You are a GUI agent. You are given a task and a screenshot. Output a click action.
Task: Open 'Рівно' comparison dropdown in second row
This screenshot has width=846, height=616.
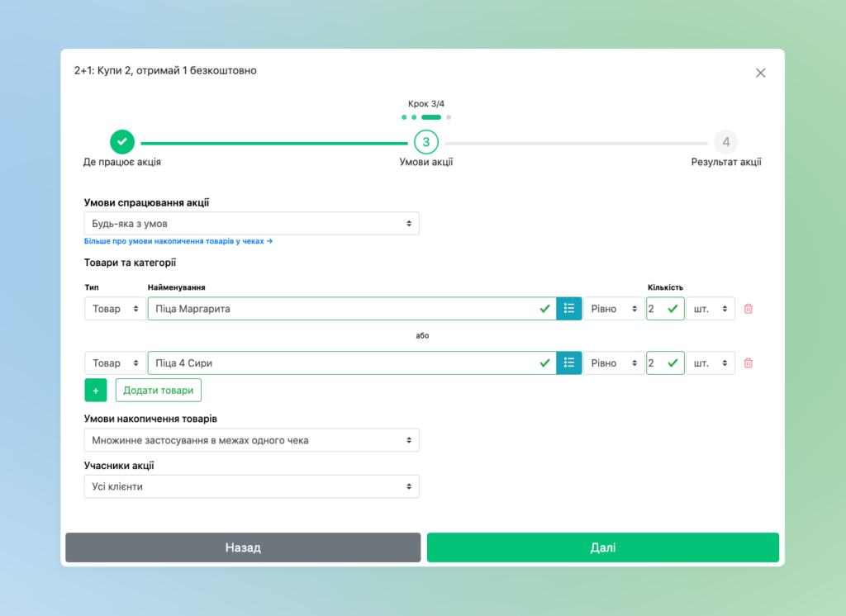[614, 363]
